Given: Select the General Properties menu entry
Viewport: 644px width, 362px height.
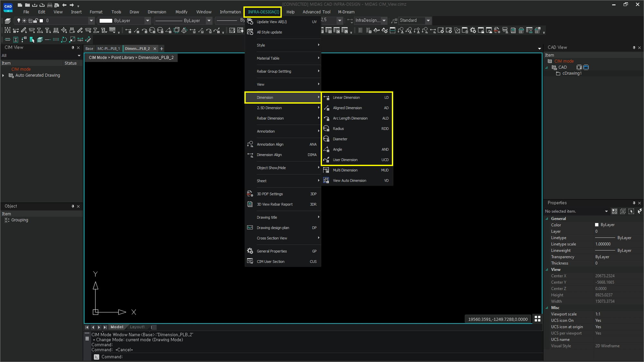Looking at the screenshot, I should pyautogui.click(x=283, y=251).
